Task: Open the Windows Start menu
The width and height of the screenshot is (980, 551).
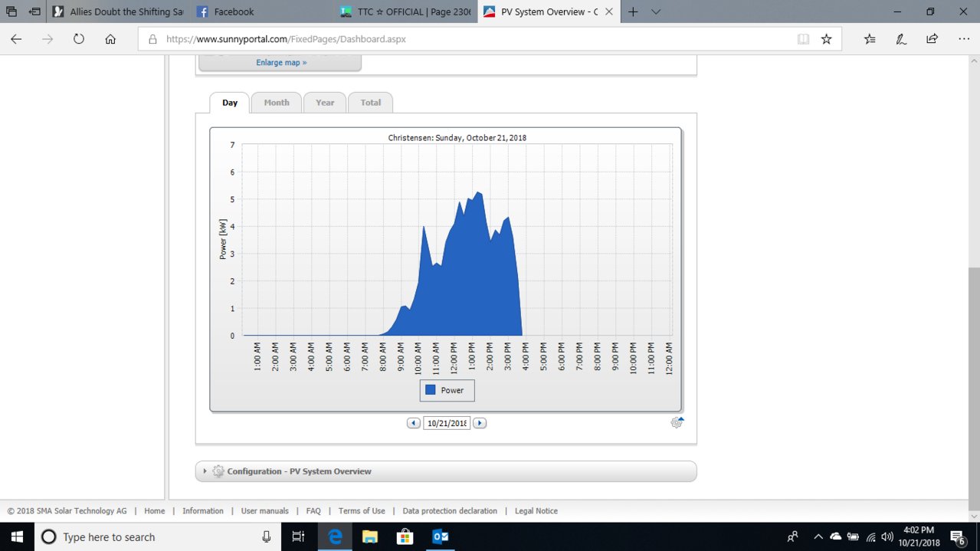Action: 17,536
